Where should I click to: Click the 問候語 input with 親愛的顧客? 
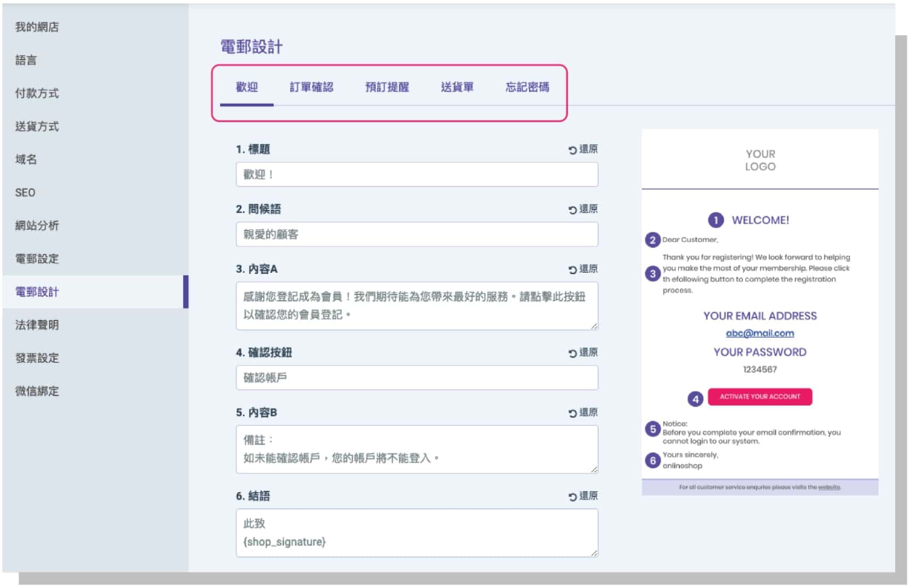click(x=417, y=234)
